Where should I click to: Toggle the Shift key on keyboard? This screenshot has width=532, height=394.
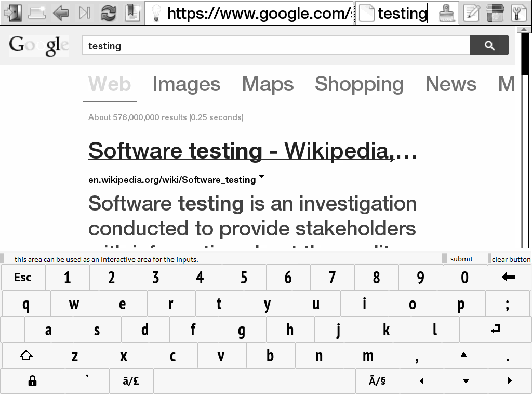[26, 356]
